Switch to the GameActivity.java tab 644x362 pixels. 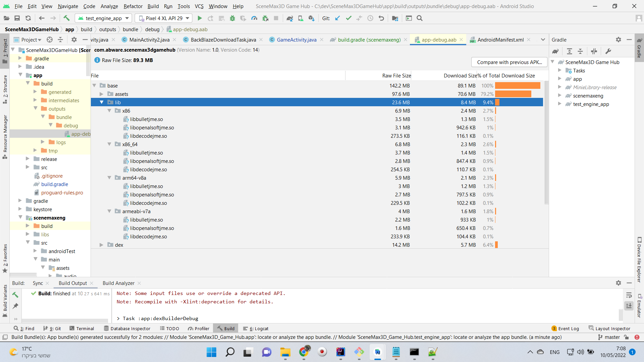point(297,40)
